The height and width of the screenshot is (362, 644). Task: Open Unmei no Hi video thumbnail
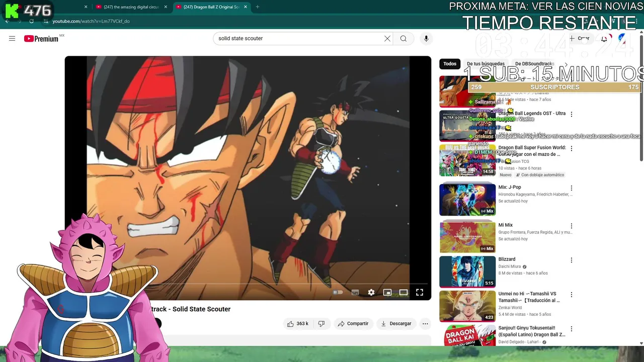467,306
